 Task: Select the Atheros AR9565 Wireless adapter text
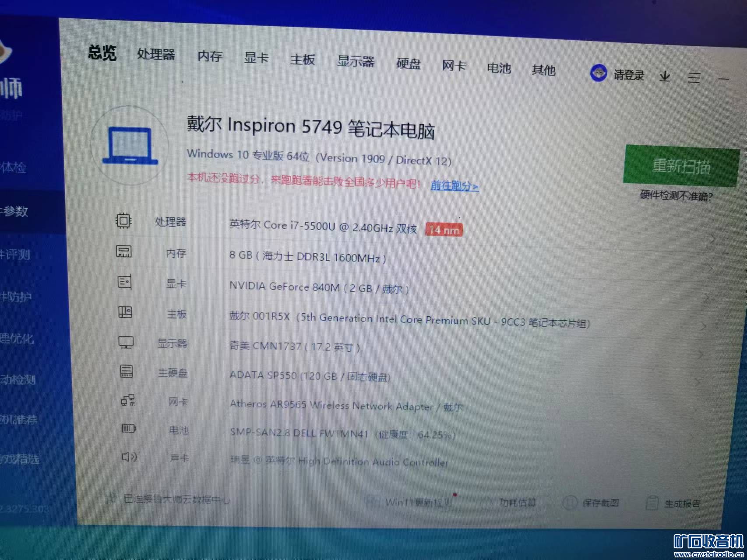(346, 406)
